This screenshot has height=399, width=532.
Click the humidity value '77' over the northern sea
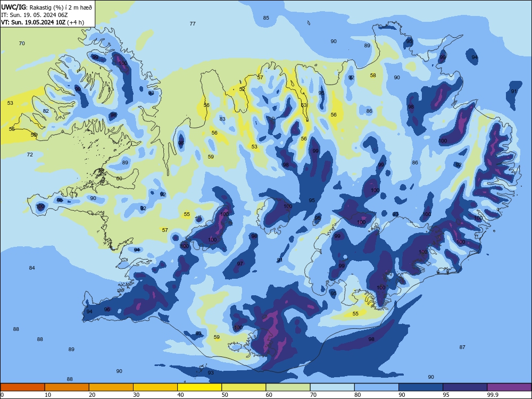193,24
